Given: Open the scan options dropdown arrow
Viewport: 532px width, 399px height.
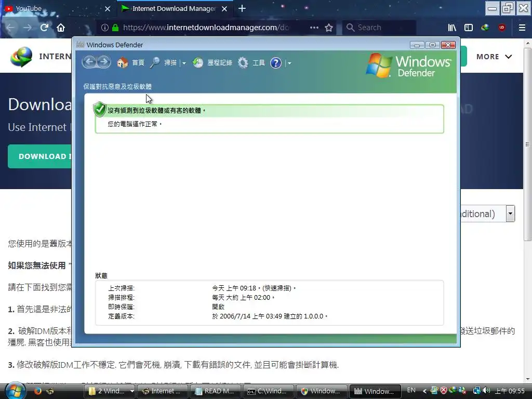Looking at the screenshot, I should point(184,63).
